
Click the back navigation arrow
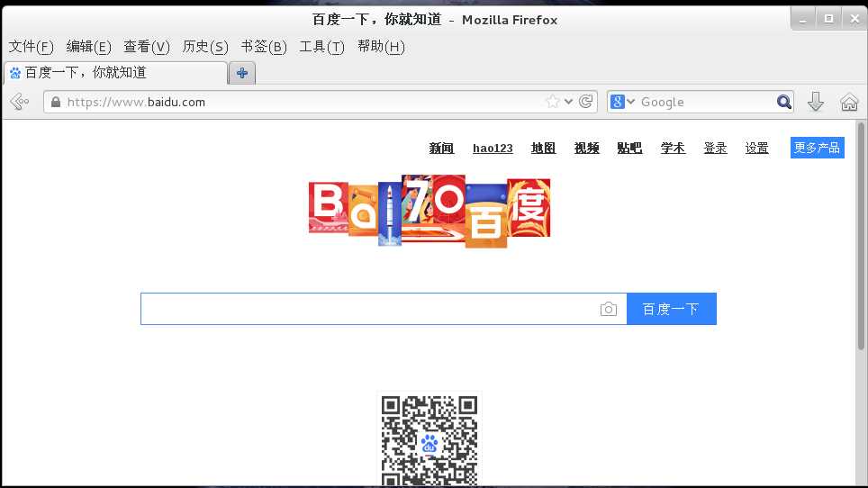tap(19, 102)
